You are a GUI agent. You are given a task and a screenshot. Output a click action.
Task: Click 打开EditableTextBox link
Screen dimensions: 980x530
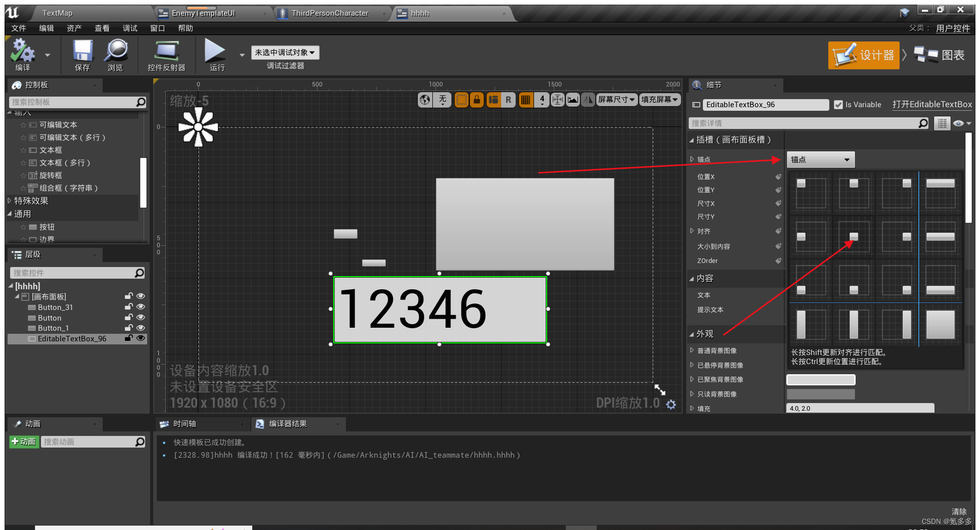(x=932, y=104)
